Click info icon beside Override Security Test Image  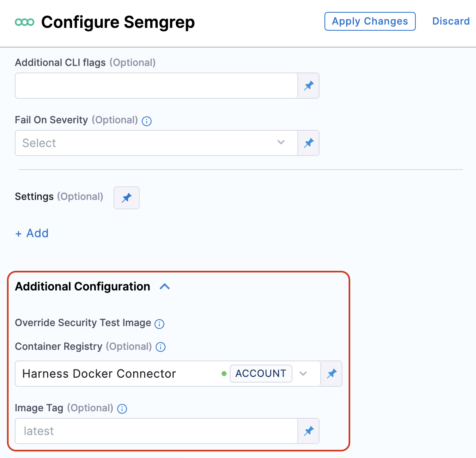coord(159,324)
